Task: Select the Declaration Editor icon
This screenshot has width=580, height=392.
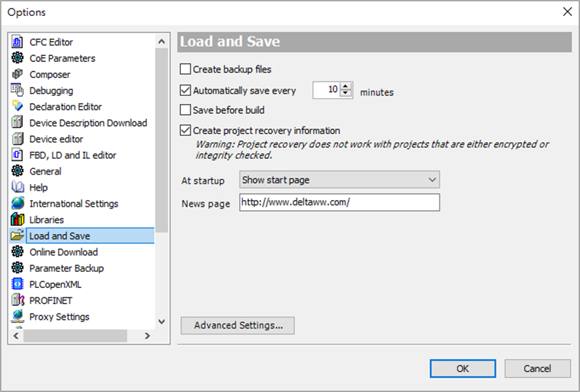Action: coord(17,107)
